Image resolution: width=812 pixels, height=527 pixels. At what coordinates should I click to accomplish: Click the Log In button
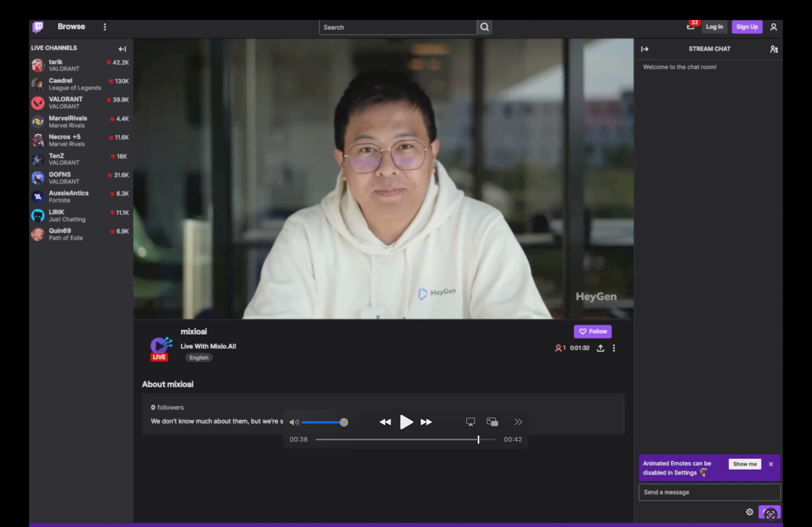[x=714, y=27]
